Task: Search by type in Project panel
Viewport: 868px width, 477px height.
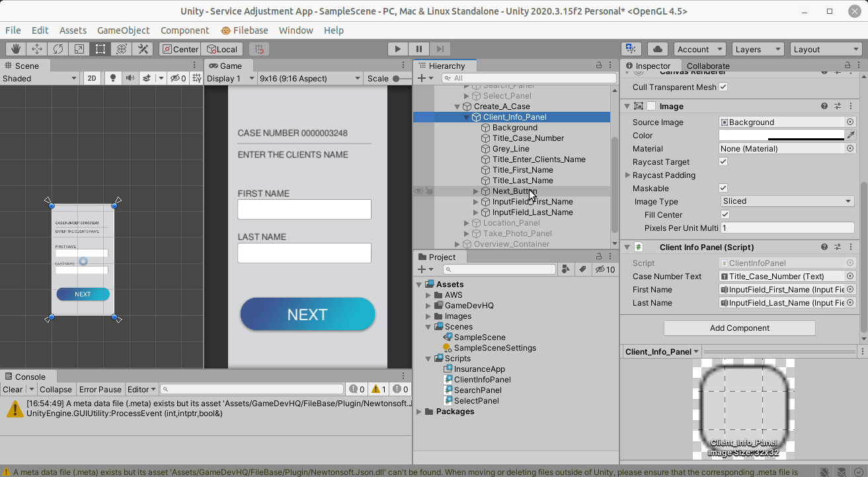Action: click(566, 269)
